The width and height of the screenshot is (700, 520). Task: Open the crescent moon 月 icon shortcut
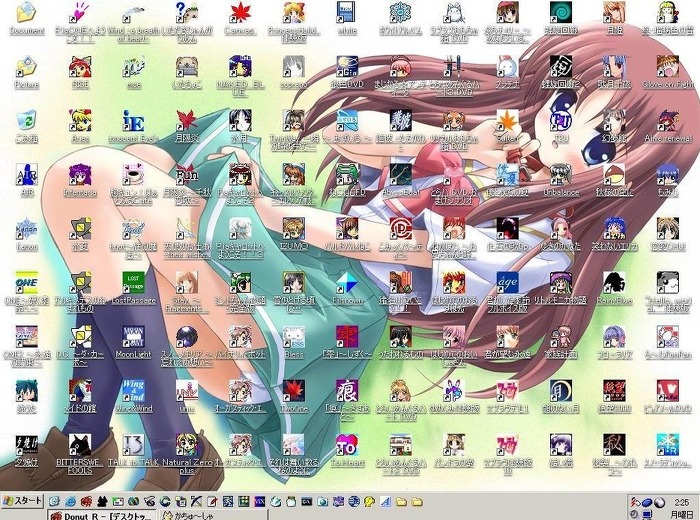pos(561,391)
